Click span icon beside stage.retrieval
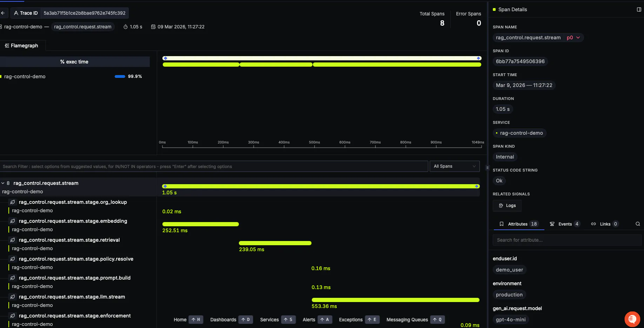Screen dimensions: 644x328 (x=13, y=240)
